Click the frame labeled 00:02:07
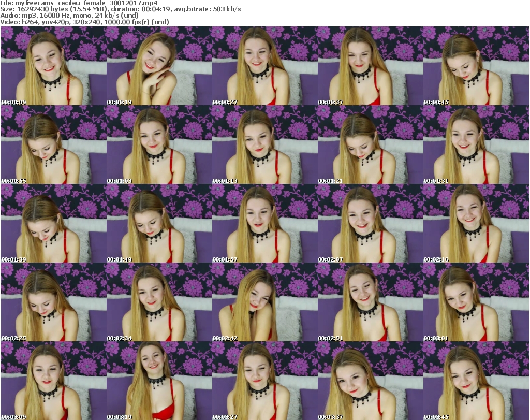The image size is (530, 420). (x=370, y=224)
